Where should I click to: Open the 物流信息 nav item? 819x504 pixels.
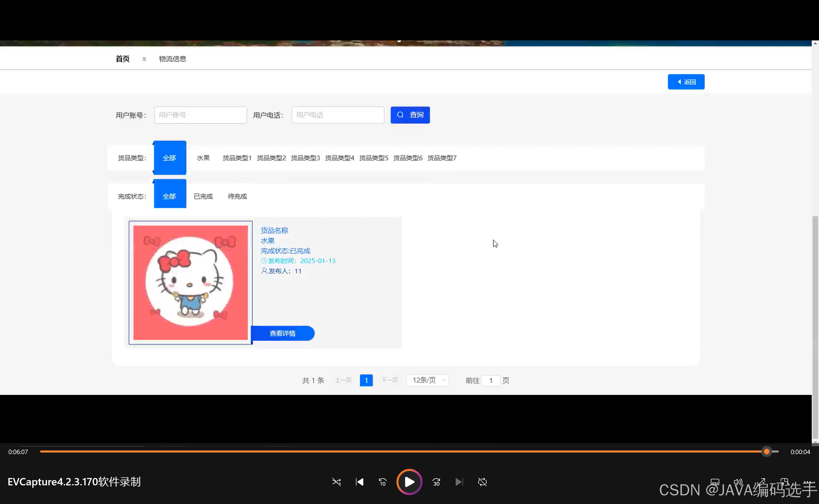coord(172,59)
